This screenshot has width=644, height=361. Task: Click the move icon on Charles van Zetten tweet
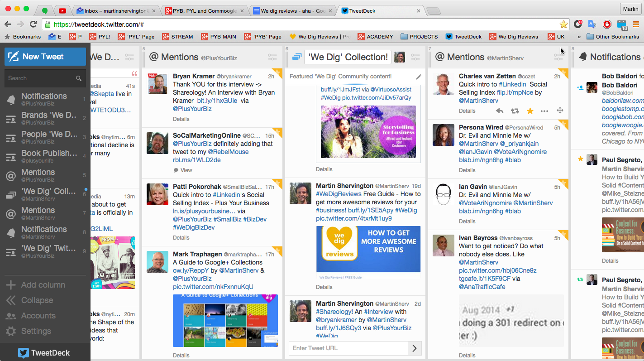tap(560, 111)
